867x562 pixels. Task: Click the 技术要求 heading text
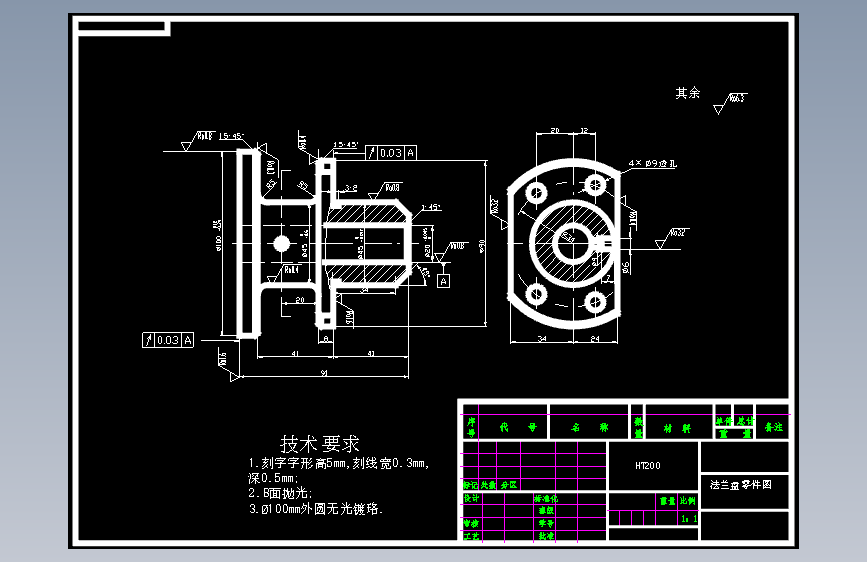tap(320, 444)
